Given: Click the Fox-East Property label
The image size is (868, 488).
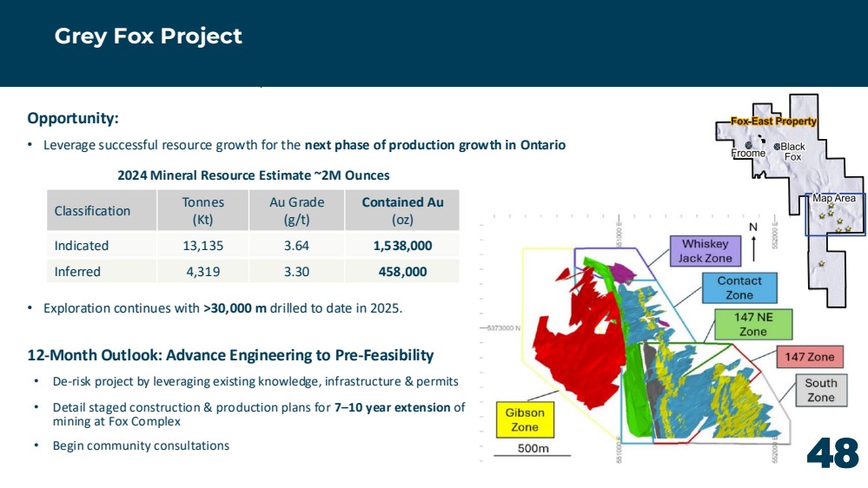Looking at the screenshot, I should pyautogui.click(x=773, y=122).
